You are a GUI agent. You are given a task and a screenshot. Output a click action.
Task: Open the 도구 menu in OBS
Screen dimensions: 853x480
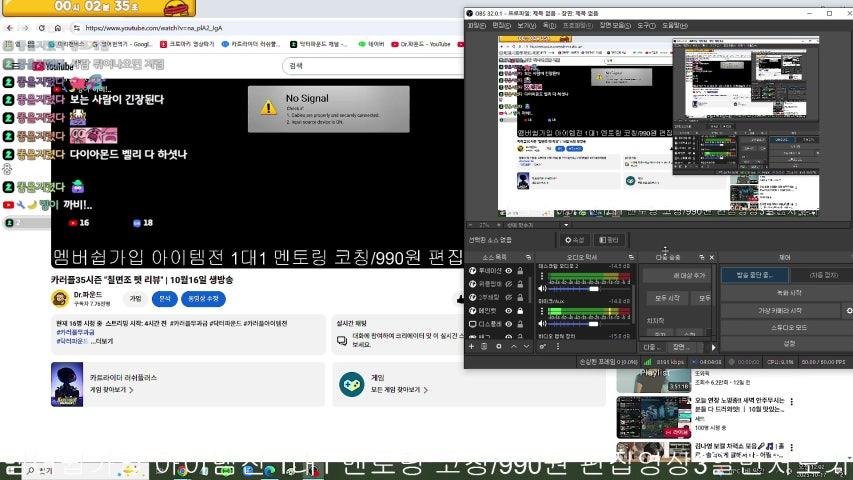click(x=645, y=25)
